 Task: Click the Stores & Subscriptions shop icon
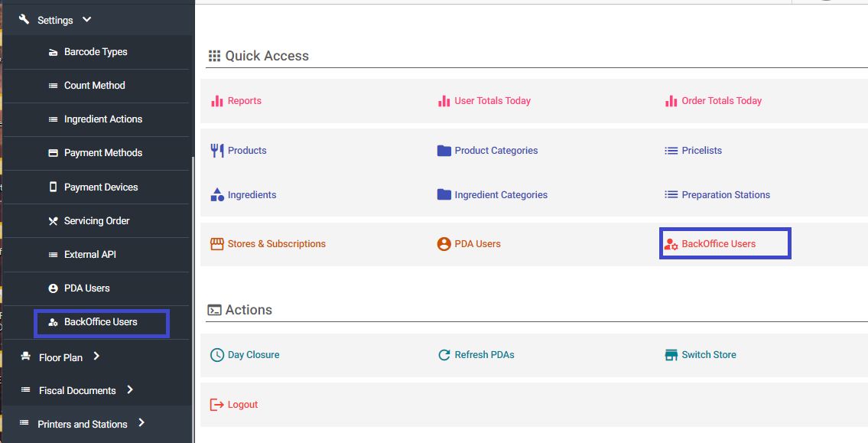(x=216, y=244)
